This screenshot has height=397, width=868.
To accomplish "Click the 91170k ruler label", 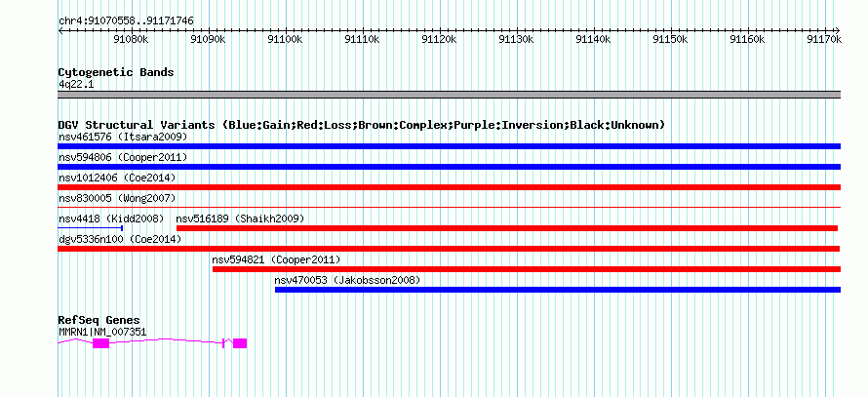I will [825, 39].
